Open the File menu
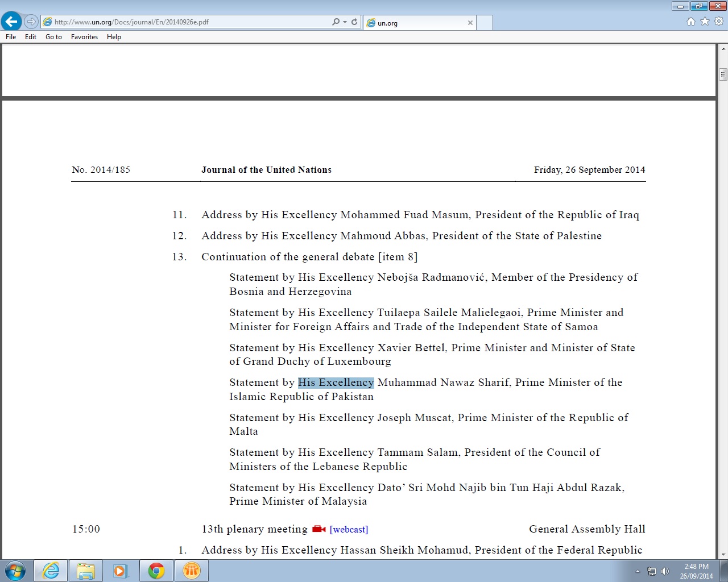Screen dimensions: 728x582 (11, 37)
